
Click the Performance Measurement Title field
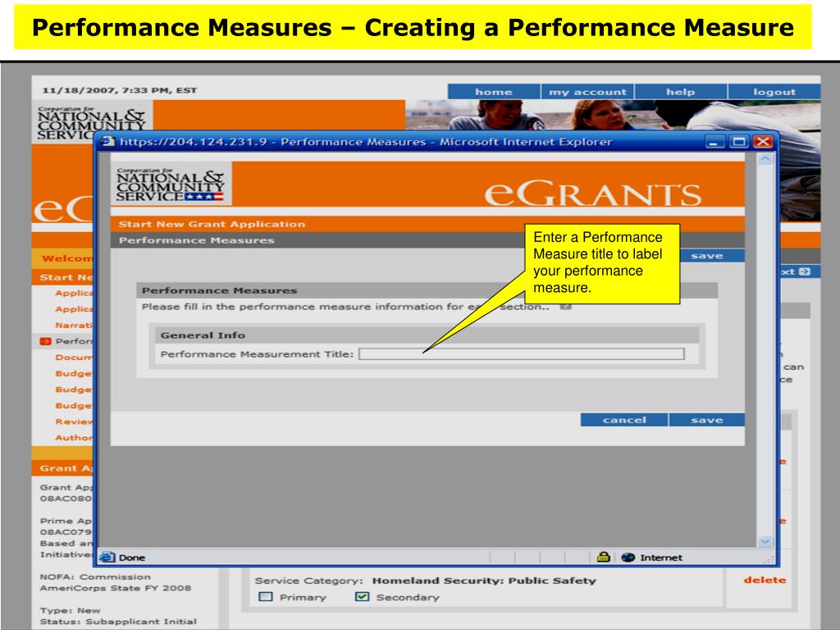(521, 354)
